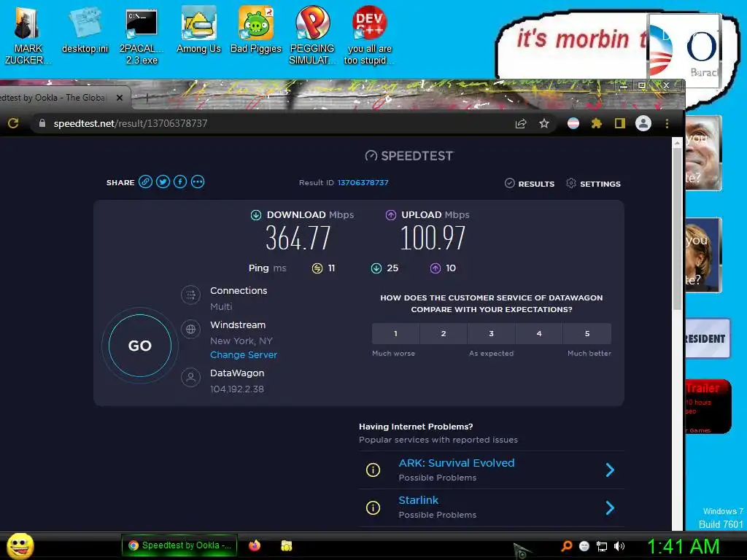The height and width of the screenshot is (560, 747).
Task: Open more share options ellipsis icon
Action: 198,182
